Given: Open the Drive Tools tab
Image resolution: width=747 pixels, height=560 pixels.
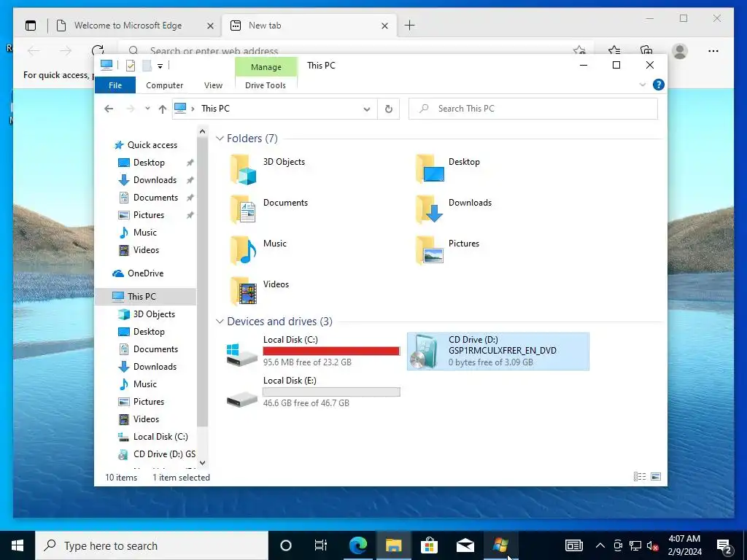Looking at the screenshot, I should pyautogui.click(x=266, y=85).
